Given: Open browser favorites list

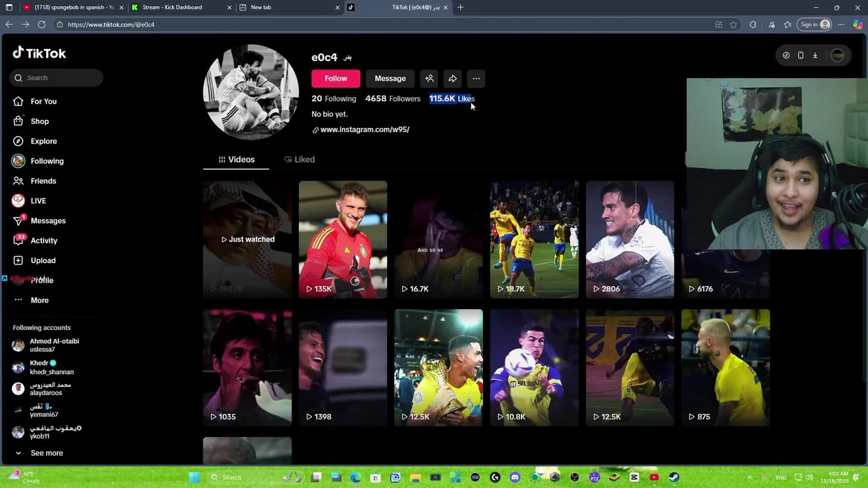Looking at the screenshot, I should (x=787, y=24).
